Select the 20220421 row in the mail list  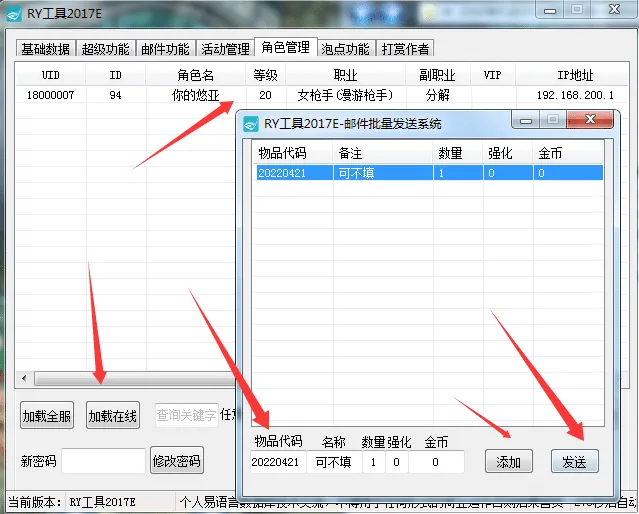tap(430, 173)
